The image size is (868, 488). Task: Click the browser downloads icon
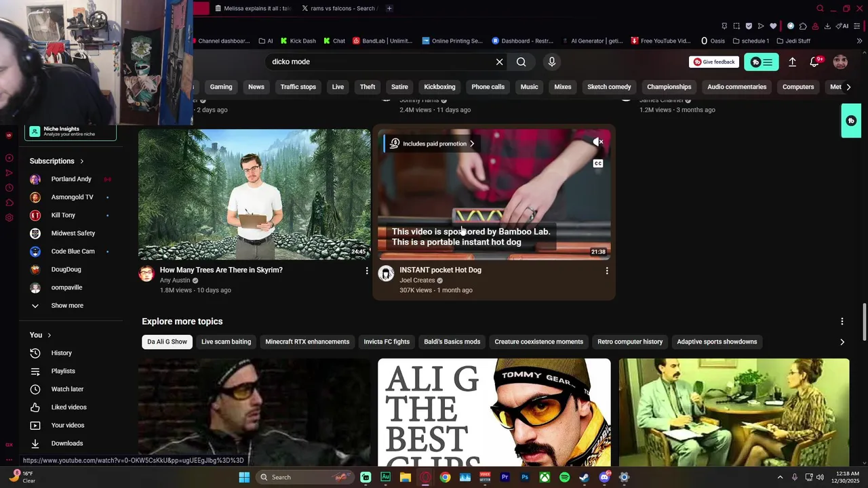[828, 26]
